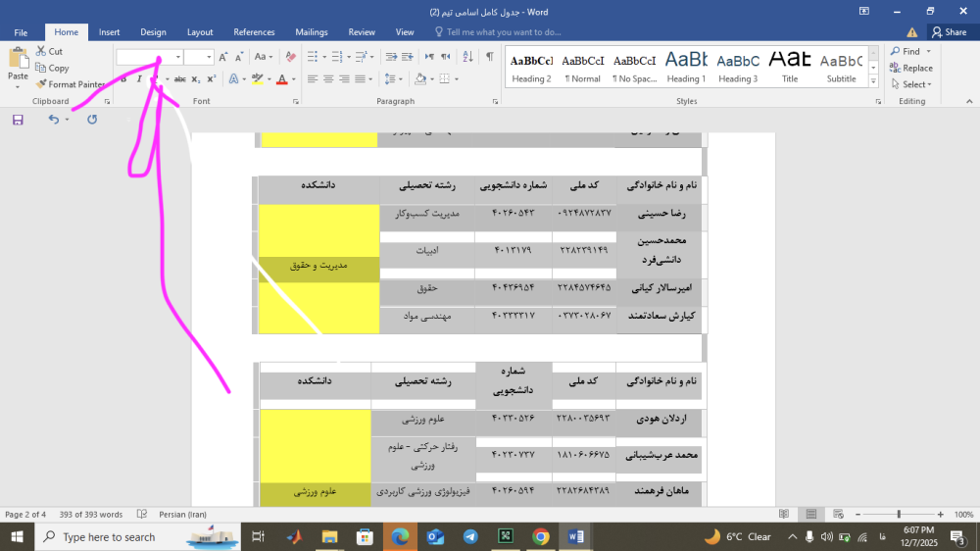The height and width of the screenshot is (551, 980).
Task: Increase paragraph indent
Action: tap(407, 57)
